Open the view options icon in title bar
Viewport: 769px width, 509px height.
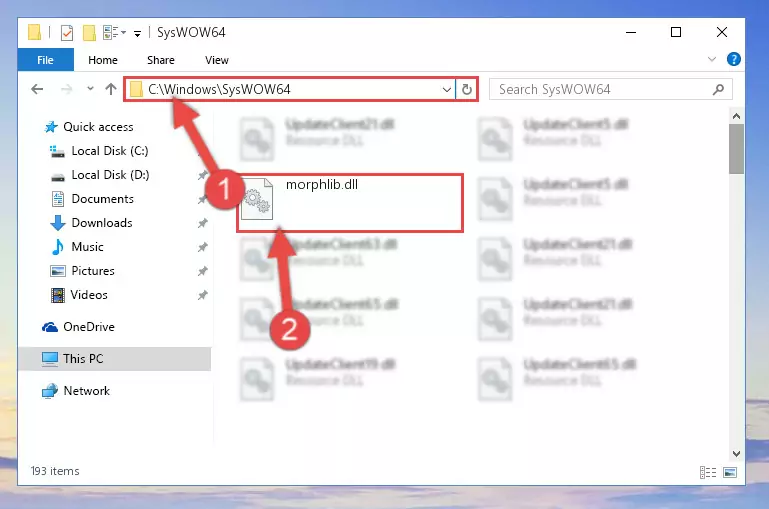pyautogui.click(x=114, y=33)
